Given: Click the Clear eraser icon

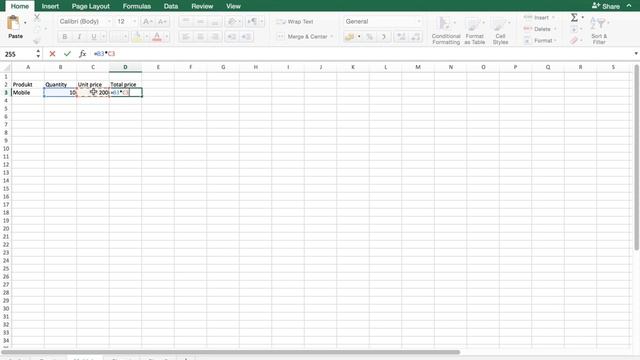Looking at the screenshot, I should [x=574, y=40].
